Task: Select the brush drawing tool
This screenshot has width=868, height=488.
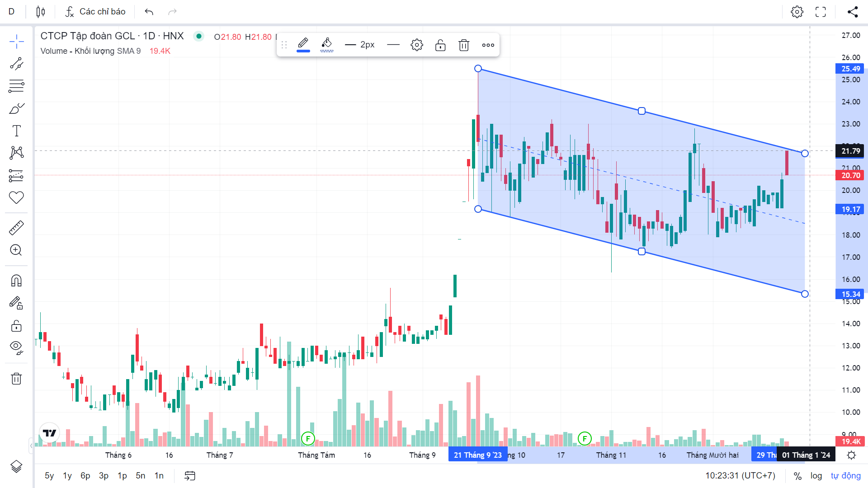Action: pyautogui.click(x=16, y=108)
